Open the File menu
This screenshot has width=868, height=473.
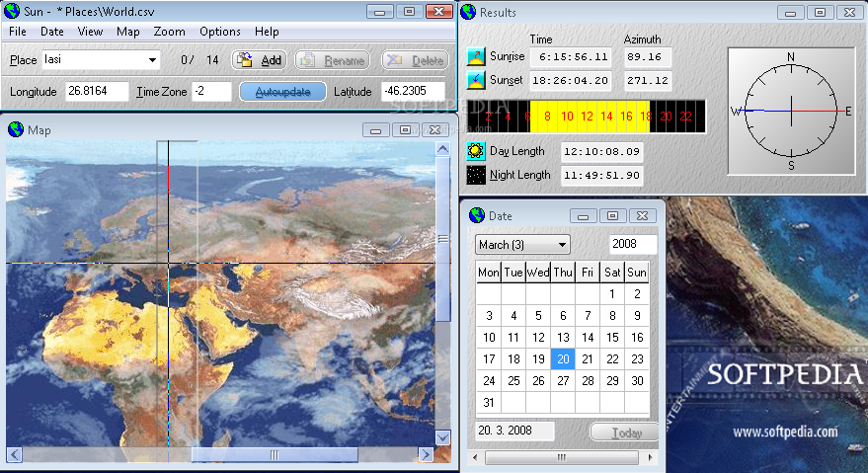point(18,32)
